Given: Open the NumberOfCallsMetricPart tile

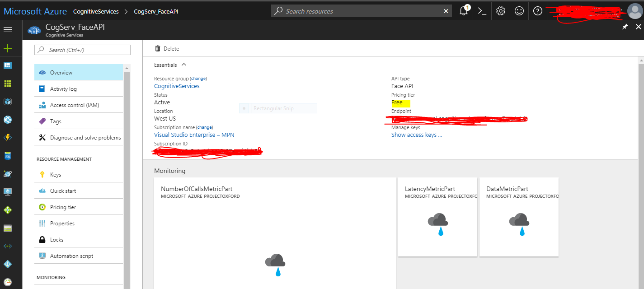Looking at the screenshot, I should click(275, 233).
